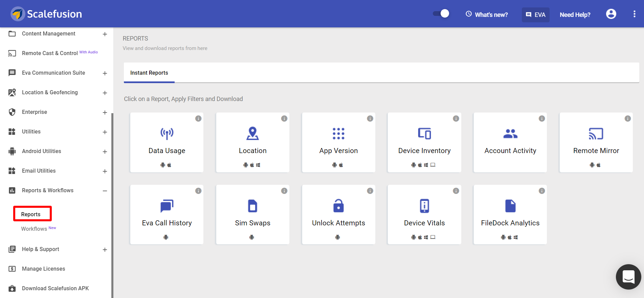This screenshot has width=644, height=298.
Task: Select Reports in the sidebar
Action: 31,214
